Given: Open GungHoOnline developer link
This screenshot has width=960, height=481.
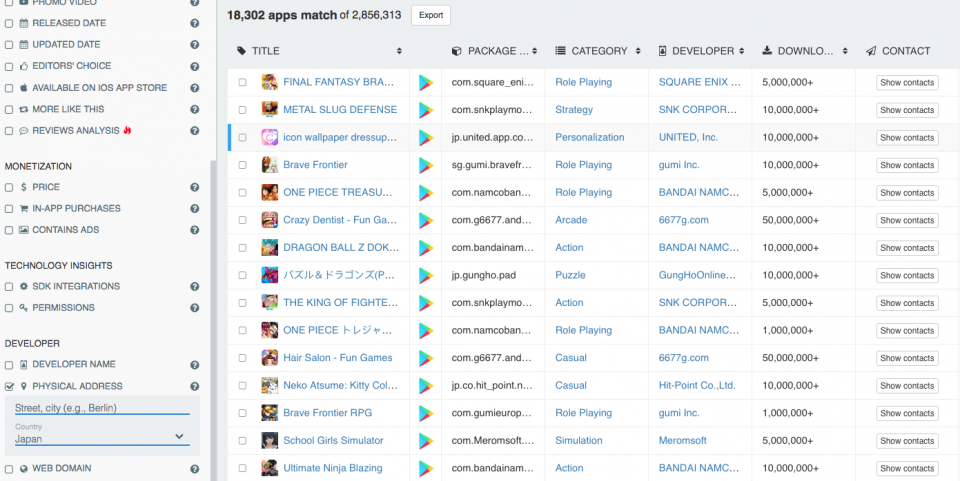Looking at the screenshot, I should pyautogui.click(x=697, y=275).
